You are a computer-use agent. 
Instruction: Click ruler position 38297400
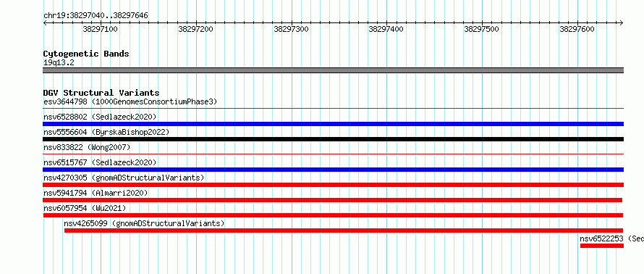386,29
